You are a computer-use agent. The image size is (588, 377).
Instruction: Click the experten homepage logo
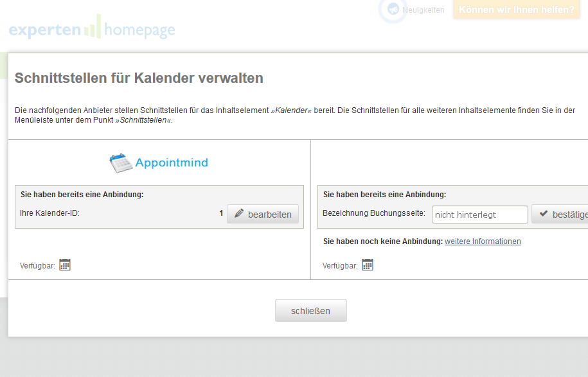pos(92,27)
